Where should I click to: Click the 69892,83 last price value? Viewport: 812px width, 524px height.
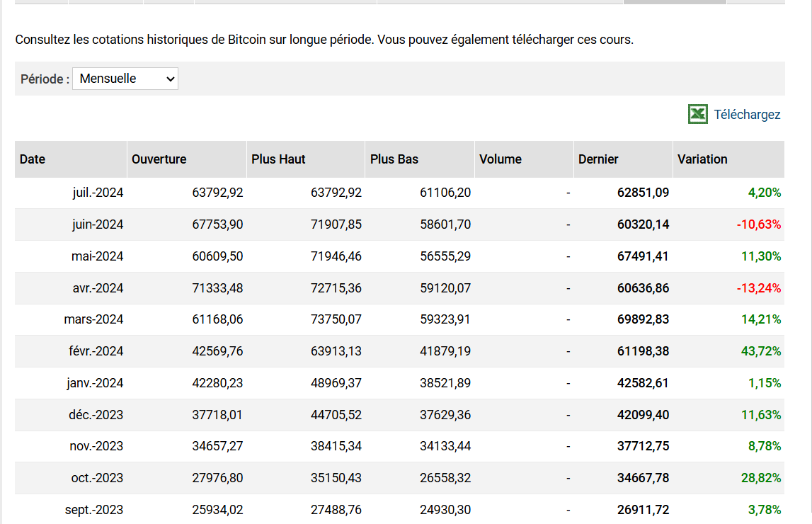click(644, 319)
